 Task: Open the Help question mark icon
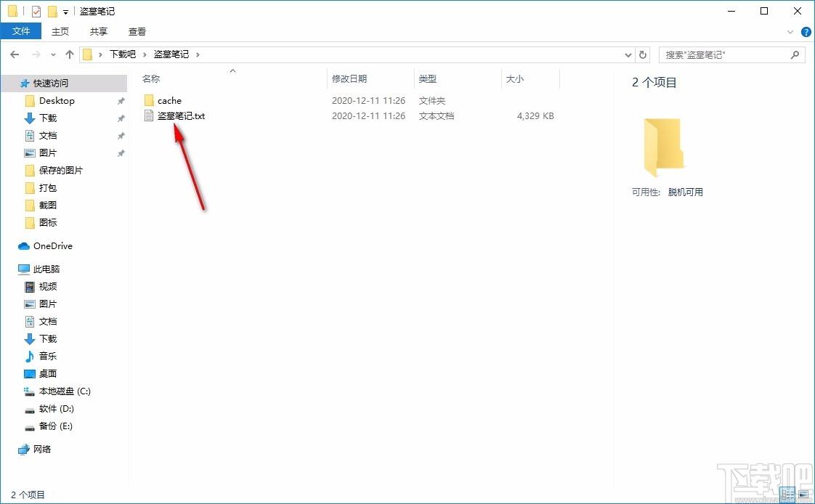[x=806, y=32]
